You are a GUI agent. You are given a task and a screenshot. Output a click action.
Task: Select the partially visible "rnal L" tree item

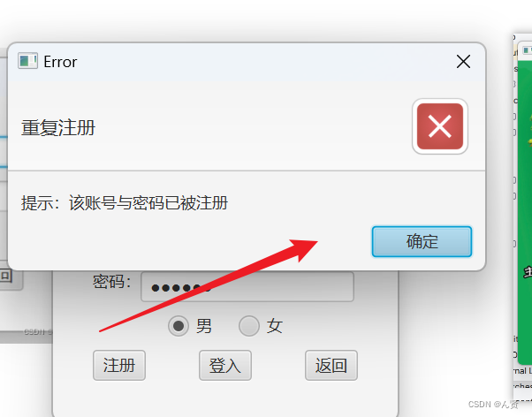point(522,371)
